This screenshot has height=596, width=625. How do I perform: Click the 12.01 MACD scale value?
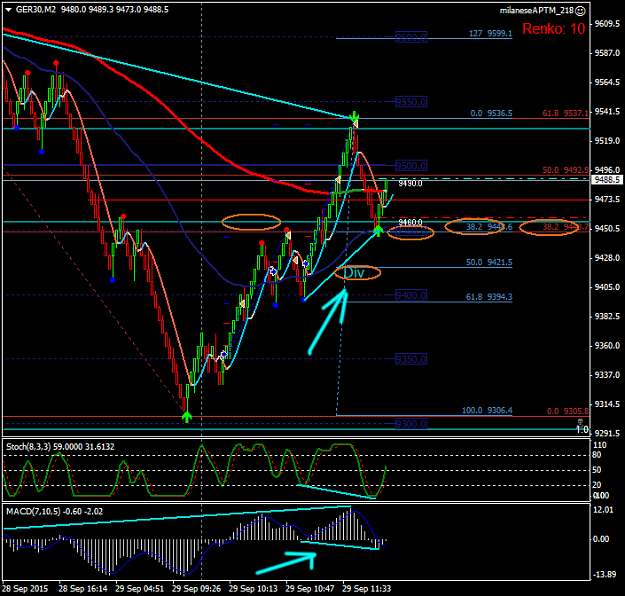coord(603,510)
